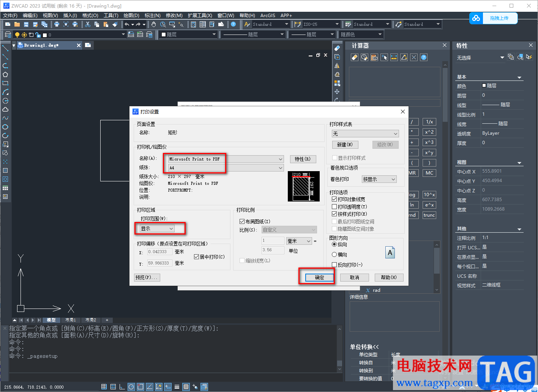Collapse the 基本 section in Properties panel
Viewport: 538px width, 392px height.
pyautogui.click(x=519, y=77)
